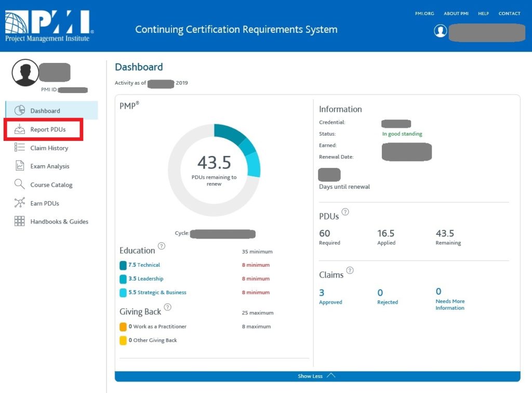Open the 7.5 Technical education link
The width and height of the screenshot is (532, 393).
pyautogui.click(x=144, y=265)
